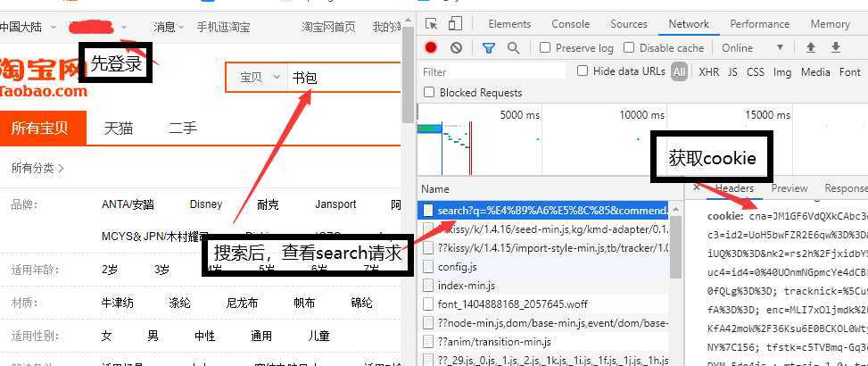Select the 二手 results tab
Viewport: 868px width, 366px height.
click(183, 129)
